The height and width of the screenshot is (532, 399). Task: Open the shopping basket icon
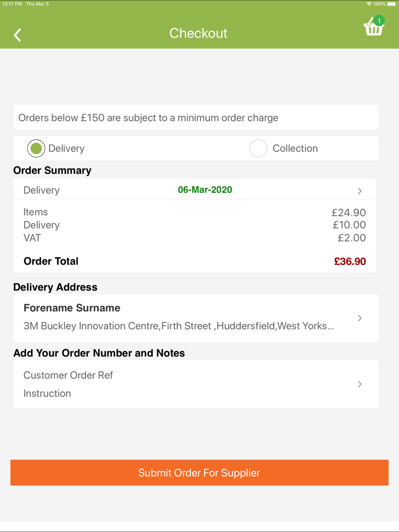pos(373,28)
